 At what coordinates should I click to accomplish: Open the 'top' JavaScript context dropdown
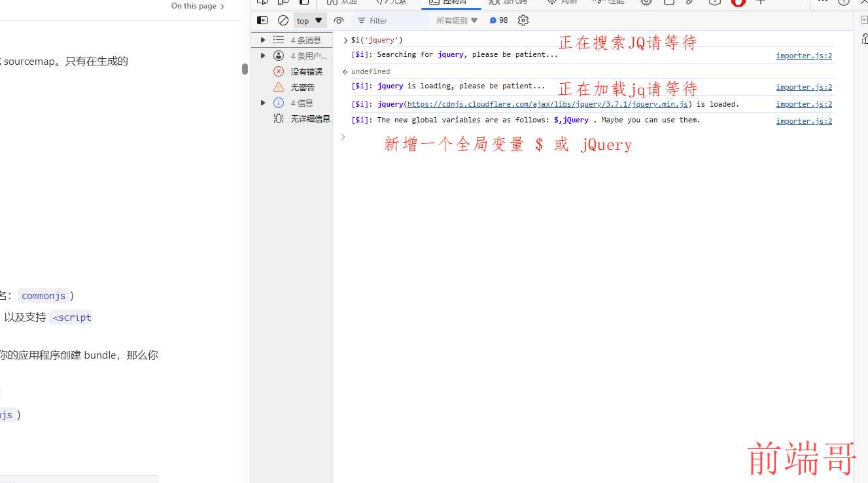(x=310, y=20)
